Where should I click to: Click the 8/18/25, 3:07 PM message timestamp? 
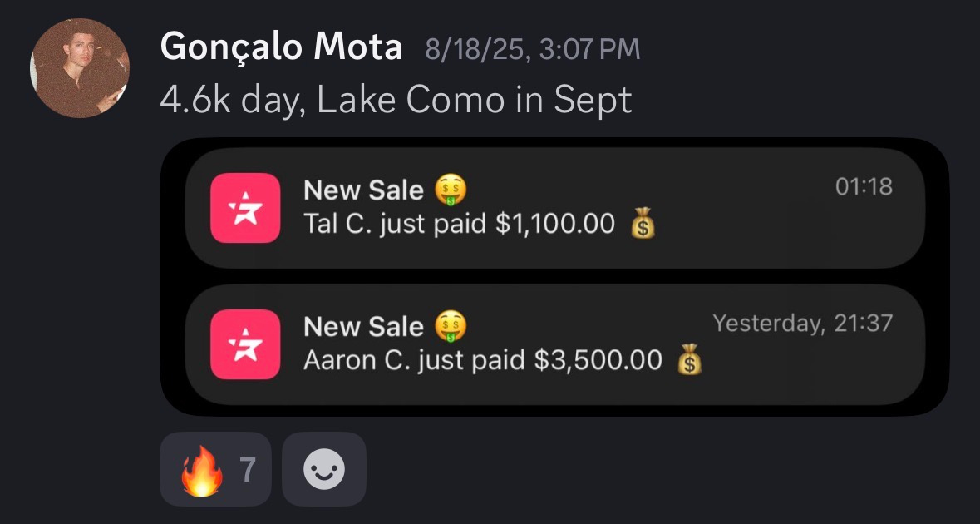pyautogui.click(x=533, y=49)
